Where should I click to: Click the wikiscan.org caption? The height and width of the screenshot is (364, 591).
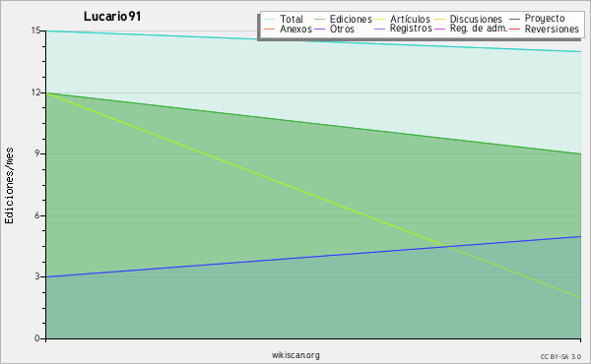pyautogui.click(x=295, y=355)
